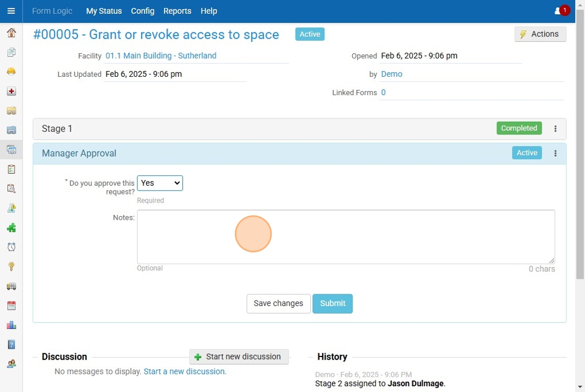Click the Linked Forms 0 link
Viewport: 585px width, 392px height.
[x=383, y=92]
